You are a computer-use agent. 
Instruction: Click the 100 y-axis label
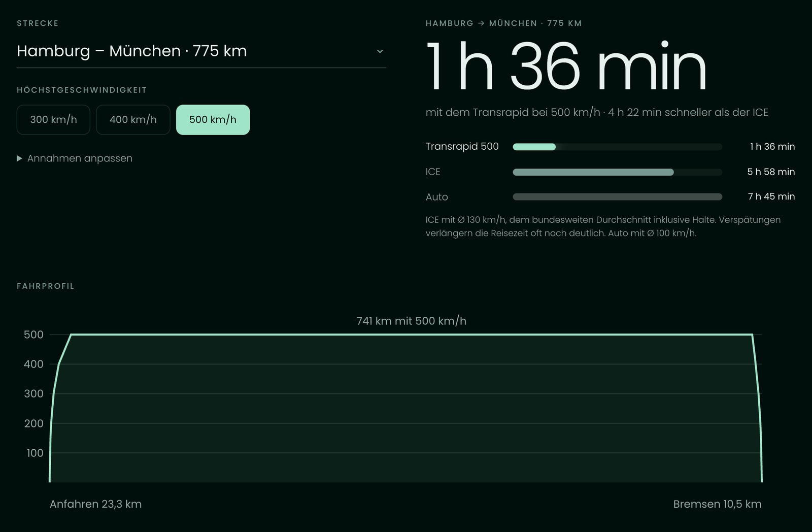click(x=35, y=453)
